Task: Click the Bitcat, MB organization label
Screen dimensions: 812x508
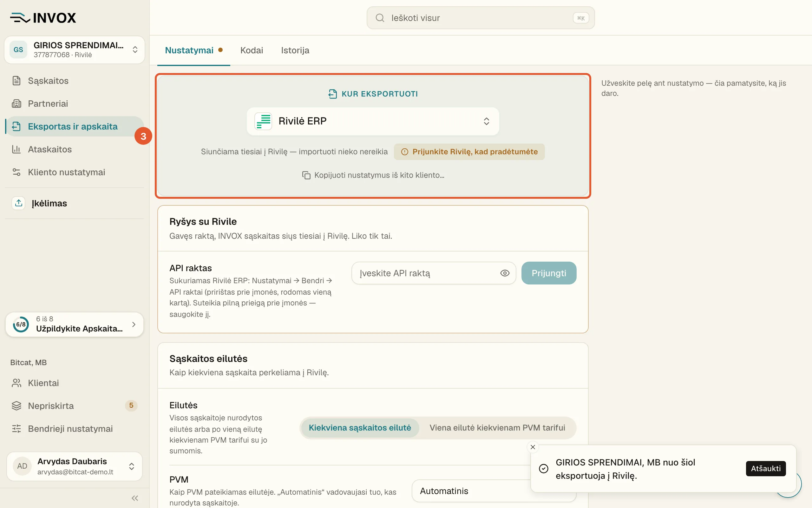Action: tap(29, 362)
